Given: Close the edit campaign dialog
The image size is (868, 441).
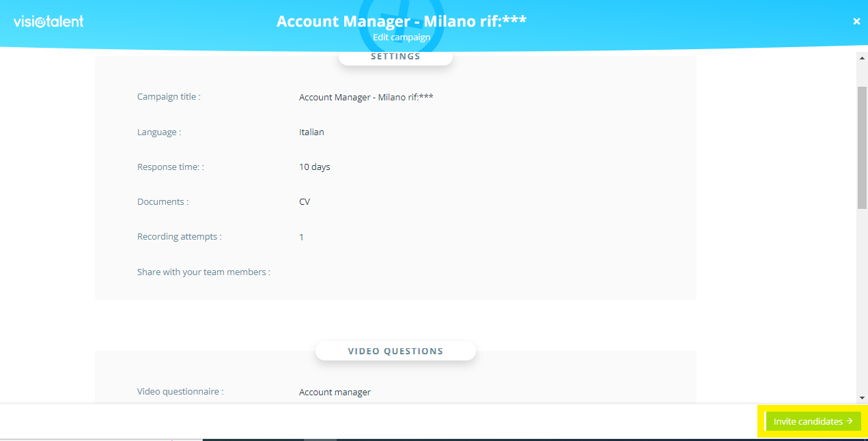Looking at the screenshot, I should 856,21.
